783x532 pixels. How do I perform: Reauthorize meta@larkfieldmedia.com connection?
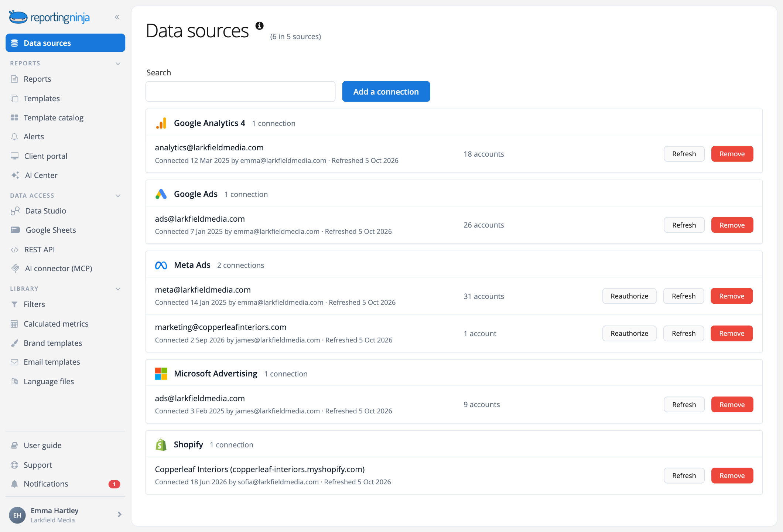(629, 296)
